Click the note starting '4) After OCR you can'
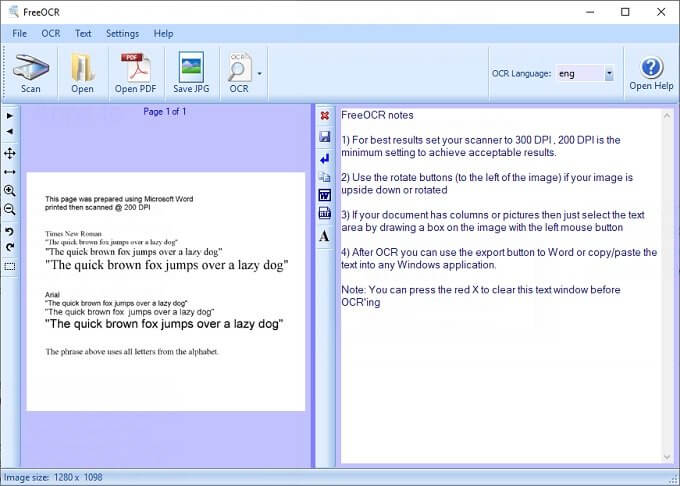The height and width of the screenshot is (486, 680). pyautogui.click(x=499, y=258)
